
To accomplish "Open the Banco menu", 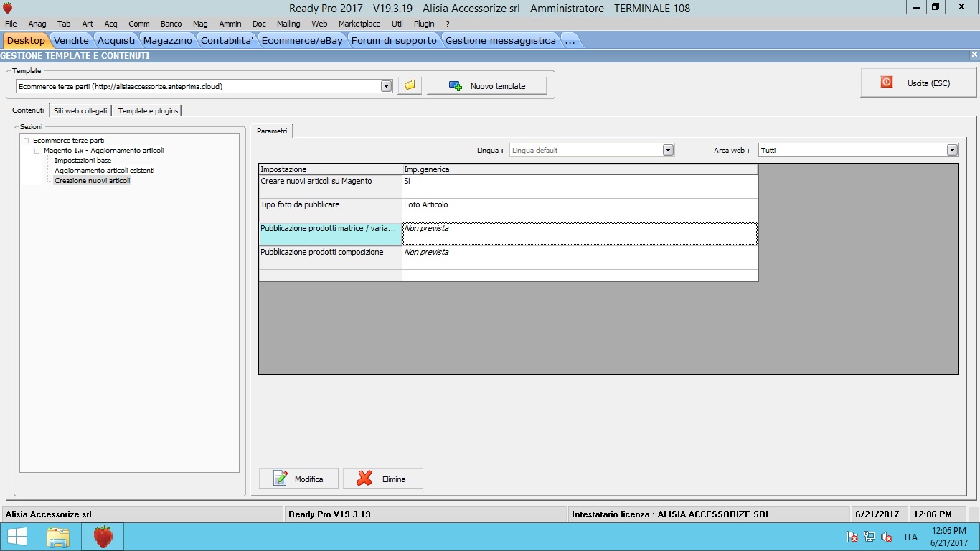I will tap(171, 24).
